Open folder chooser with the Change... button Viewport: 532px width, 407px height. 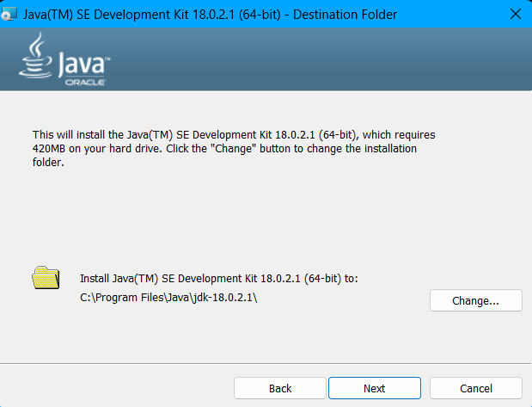(x=475, y=300)
